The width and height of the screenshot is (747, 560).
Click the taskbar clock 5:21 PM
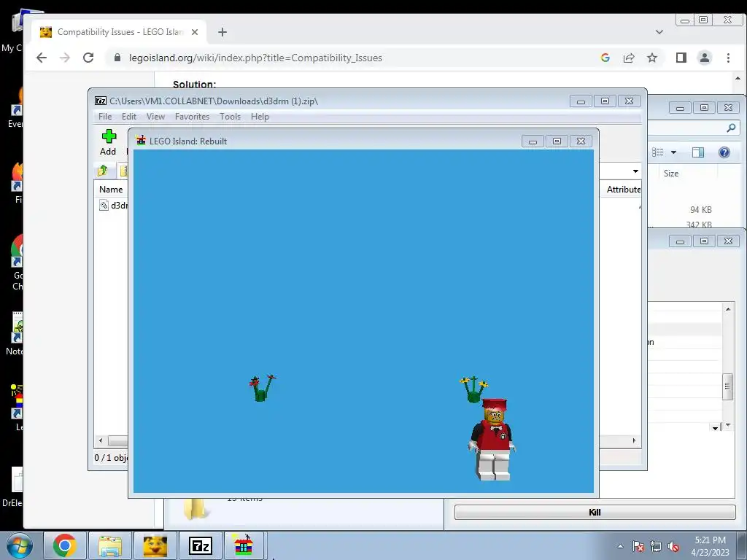[710, 540]
